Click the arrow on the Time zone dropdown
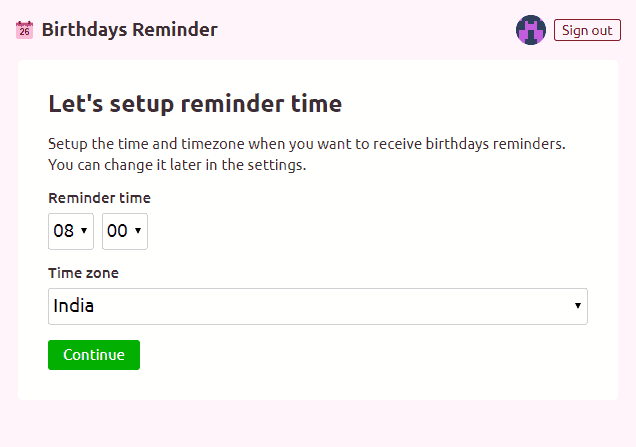 click(x=578, y=306)
